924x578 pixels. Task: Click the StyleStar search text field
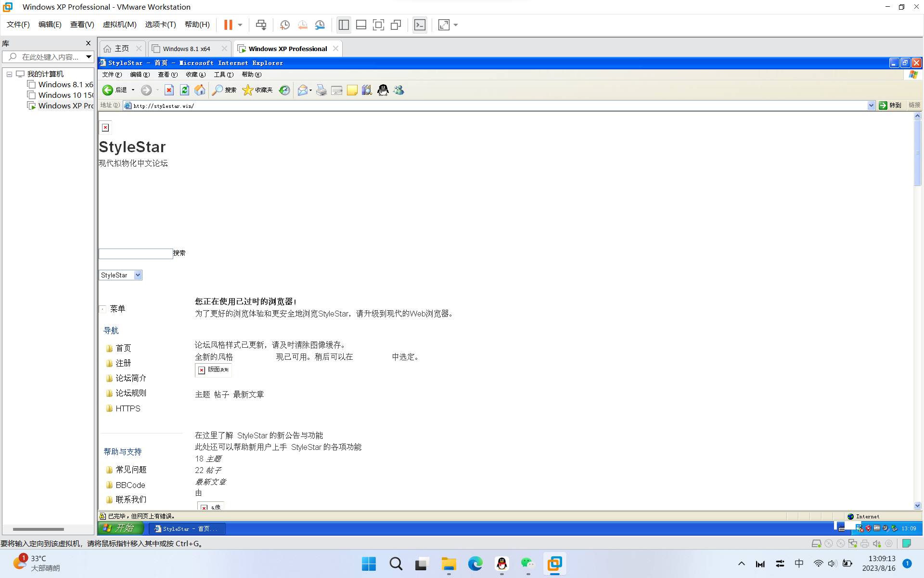point(136,253)
